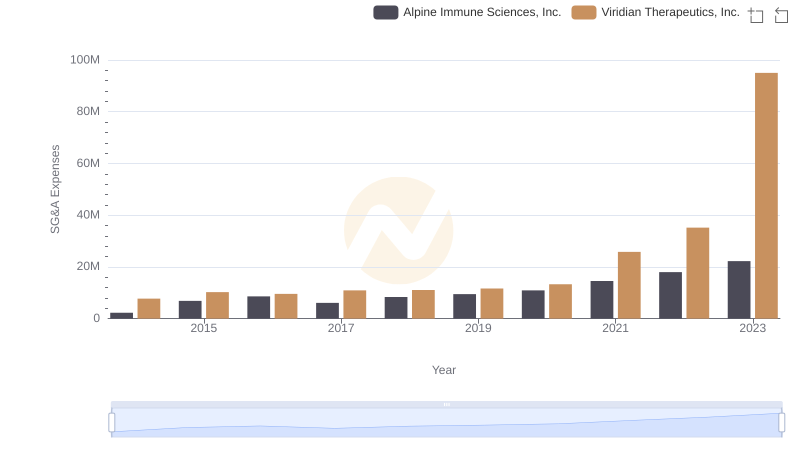Click the Alpine 2014 shortest dark bar
This screenshot has height=461, width=800.
121,316
